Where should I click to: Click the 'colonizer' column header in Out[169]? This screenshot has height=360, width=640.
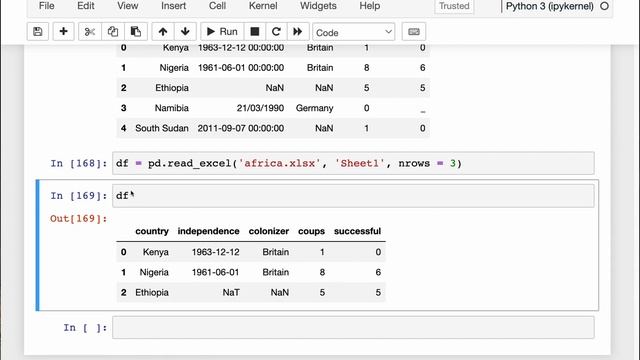point(269,231)
